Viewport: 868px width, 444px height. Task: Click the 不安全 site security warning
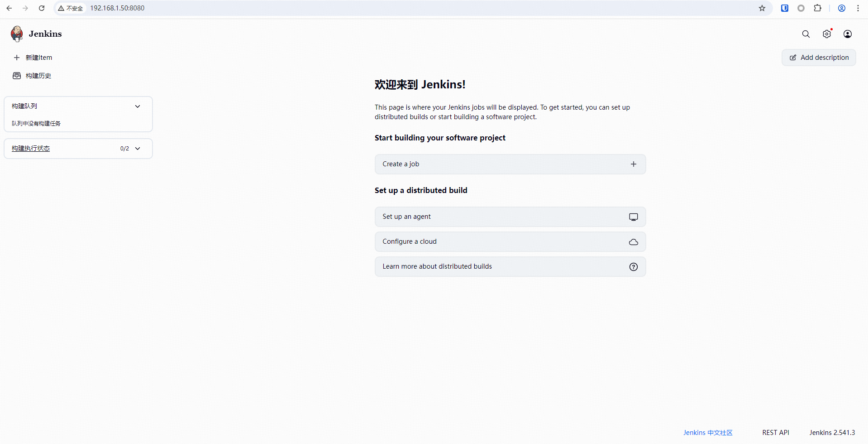pos(71,8)
